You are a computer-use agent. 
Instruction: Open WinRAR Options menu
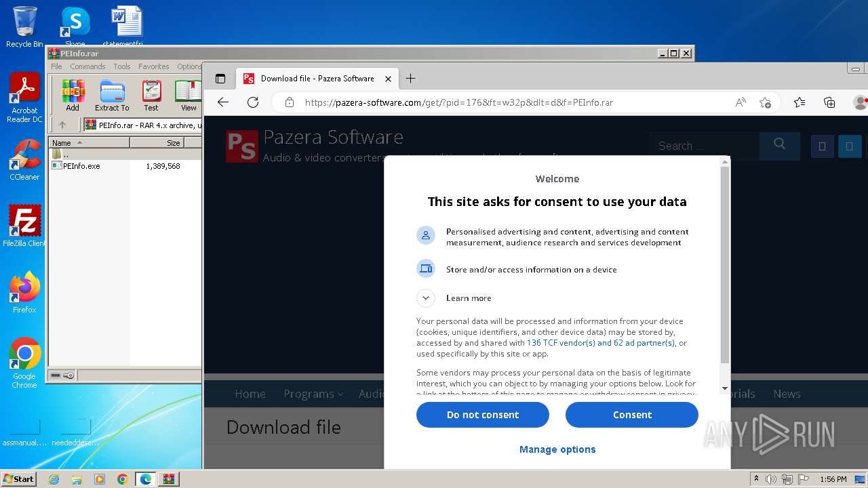189,66
